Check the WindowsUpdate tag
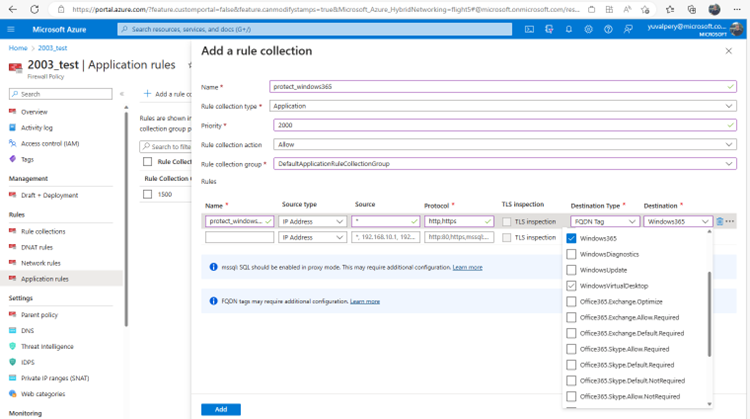Image resolution: width=750 pixels, height=419 pixels. (571, 270)
